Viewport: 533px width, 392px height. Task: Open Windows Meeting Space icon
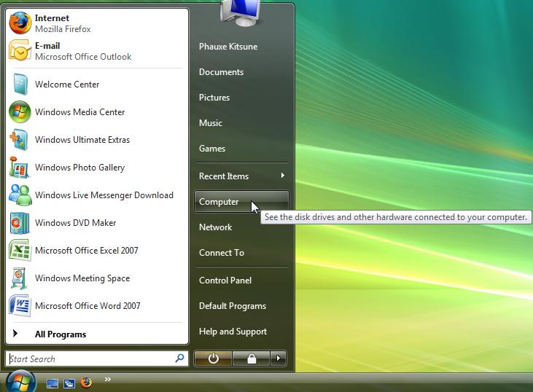[x=20, y=278]
